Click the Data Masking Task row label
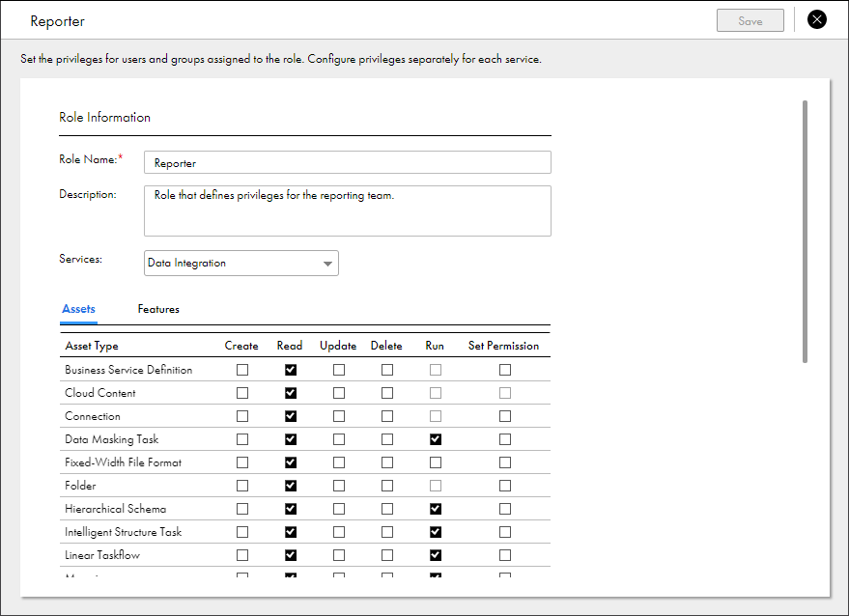The image size is (849, 616). 111,439
